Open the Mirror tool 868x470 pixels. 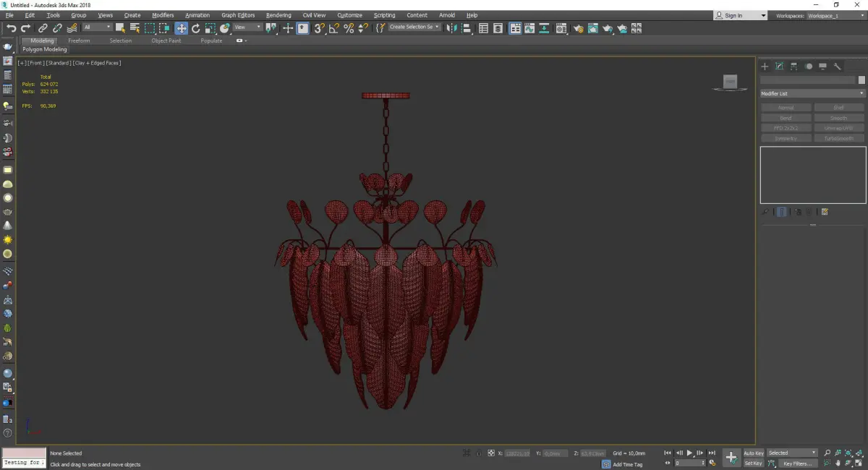coord(452,28)
